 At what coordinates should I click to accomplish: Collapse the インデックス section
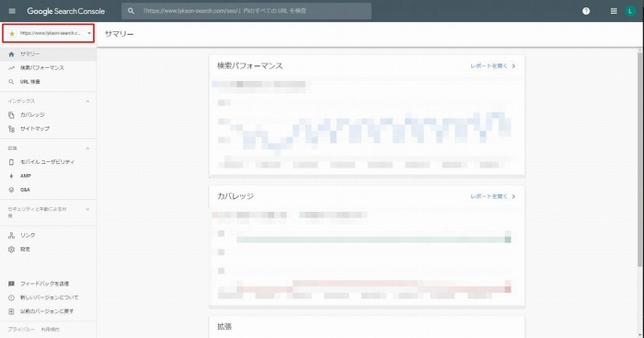coord(87,101)
